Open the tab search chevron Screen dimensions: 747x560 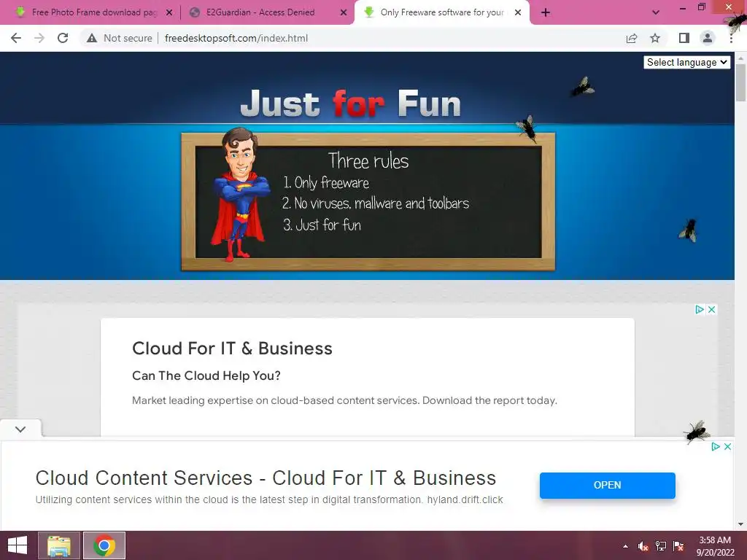656,12
